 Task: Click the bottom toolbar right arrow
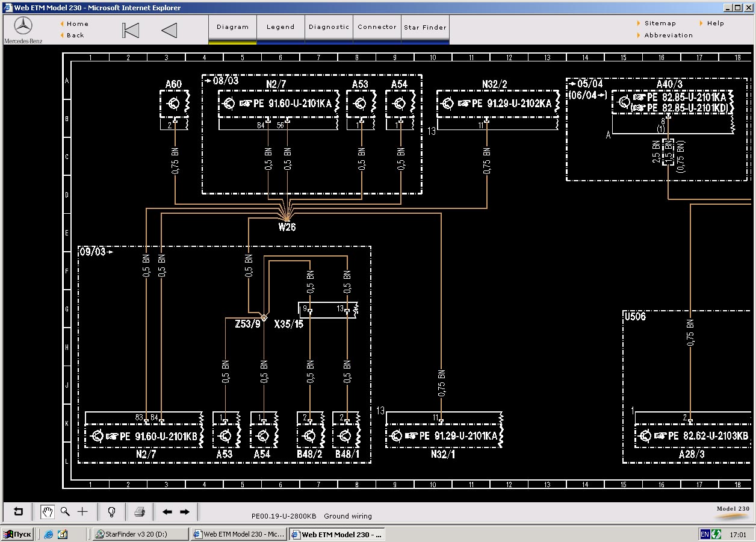(185, 512)
